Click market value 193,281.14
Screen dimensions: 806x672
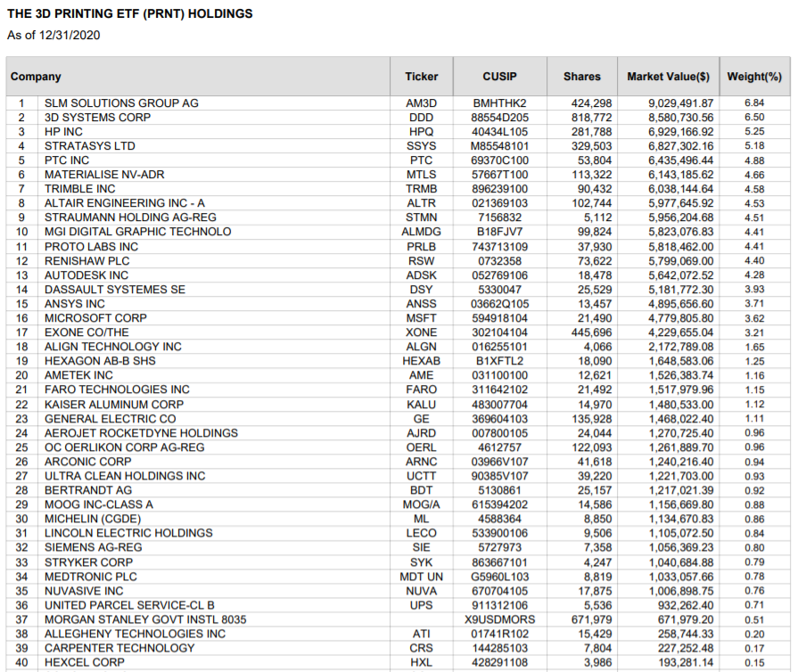(x=686, y=663)
